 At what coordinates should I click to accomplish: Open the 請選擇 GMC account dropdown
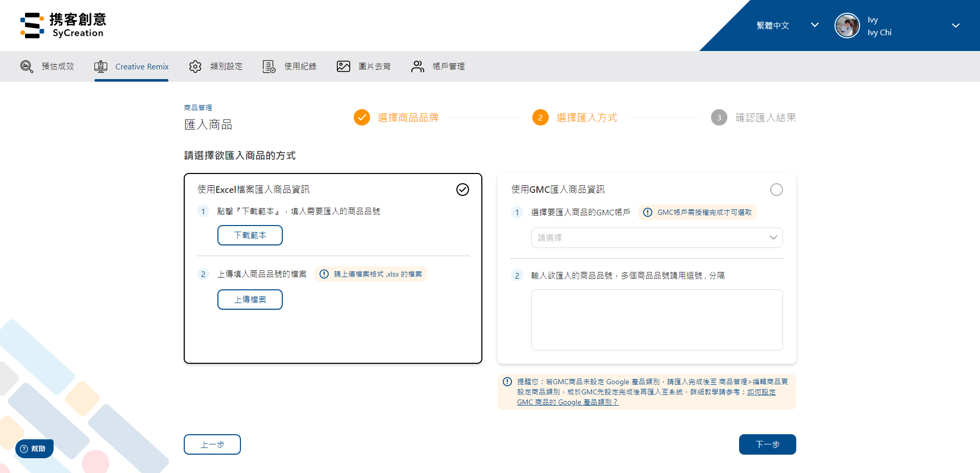[x=657, y=238]
